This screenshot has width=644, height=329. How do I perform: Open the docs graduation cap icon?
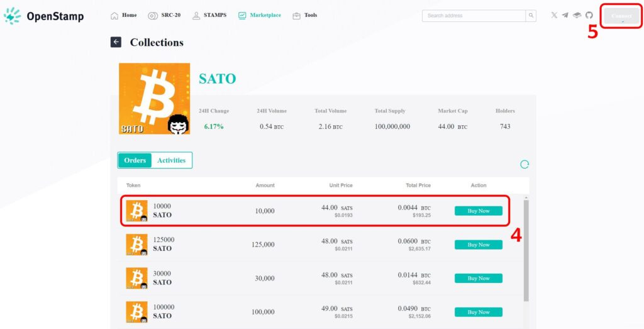tap(577, 15)
